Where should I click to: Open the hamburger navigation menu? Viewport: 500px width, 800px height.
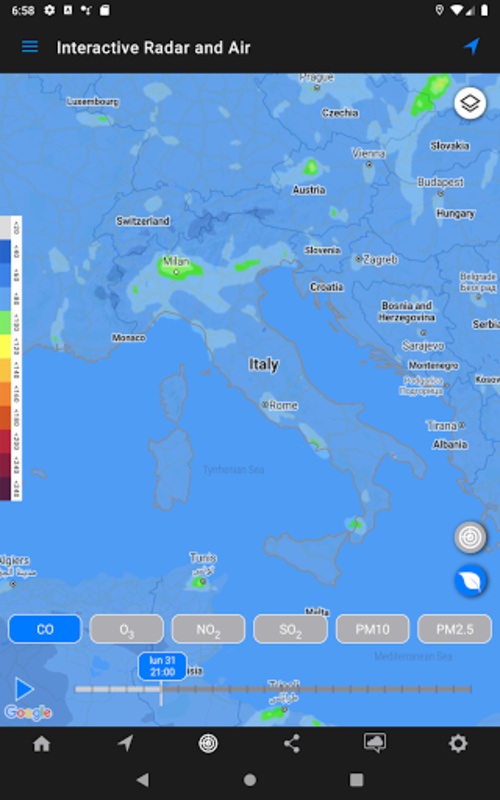30,47
